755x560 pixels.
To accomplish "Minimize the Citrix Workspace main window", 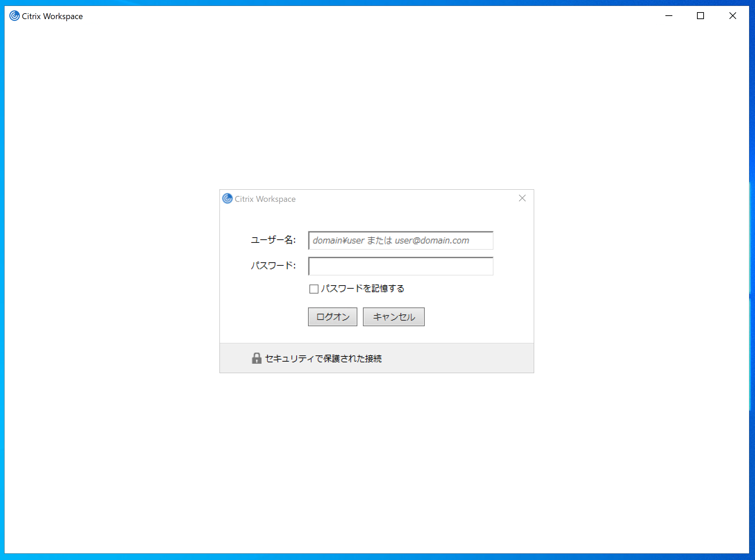I will tap(669, 16).
